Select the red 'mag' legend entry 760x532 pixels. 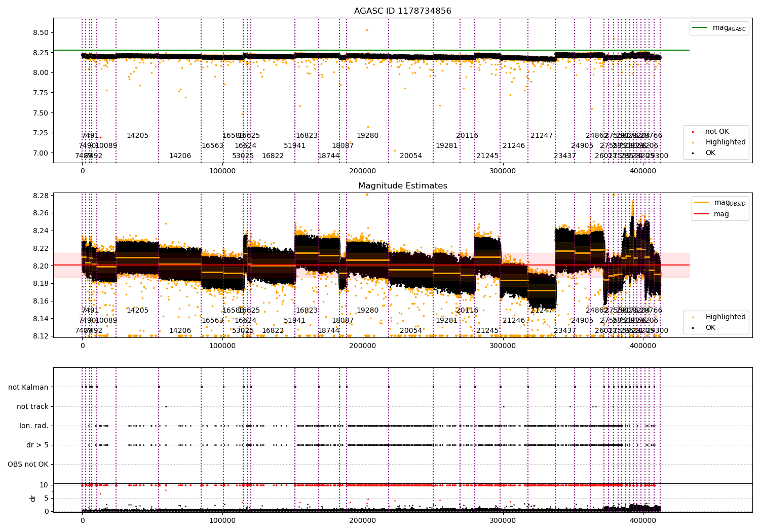coord(721,214)
